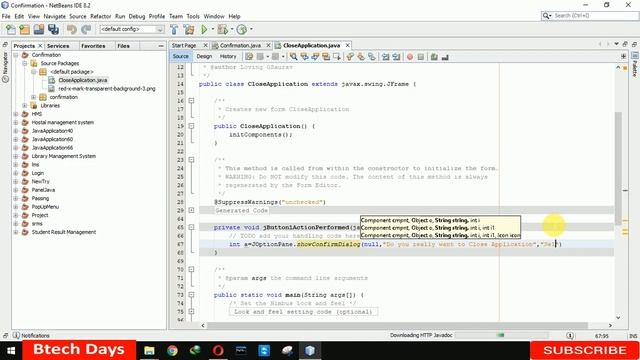Screen dimensions: 640x360
Task: Click the Clean and Build Project icon
Action: [189, 29]
